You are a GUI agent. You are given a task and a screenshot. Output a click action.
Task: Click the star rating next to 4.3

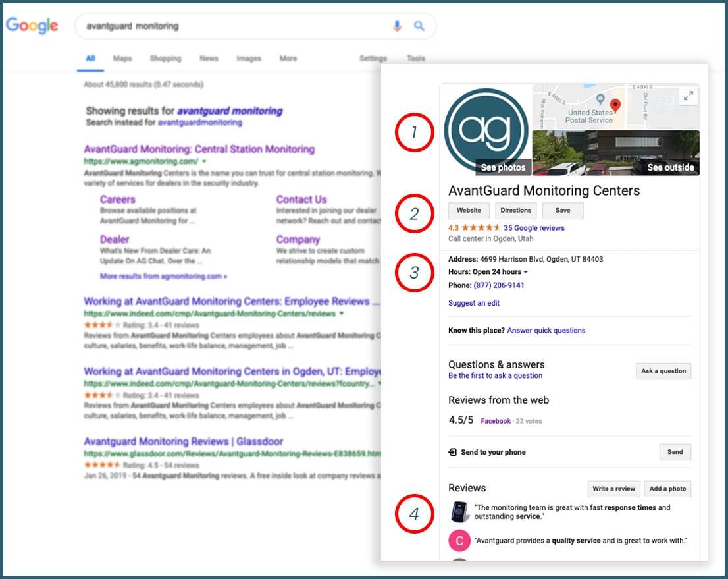tap(481, 228)
